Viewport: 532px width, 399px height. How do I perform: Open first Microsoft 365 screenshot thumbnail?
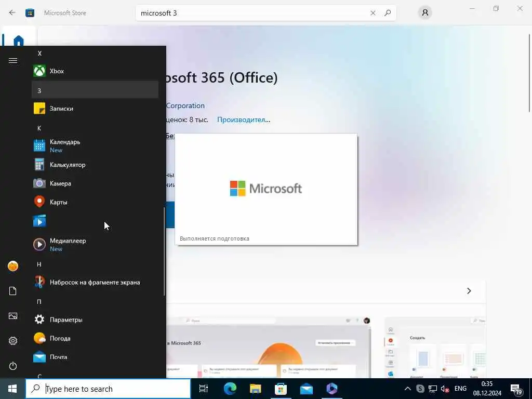(x=268, y=348)
